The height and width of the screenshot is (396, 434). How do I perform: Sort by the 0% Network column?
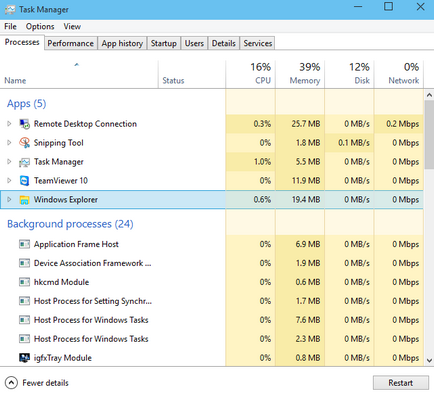(x=399, y=74)
